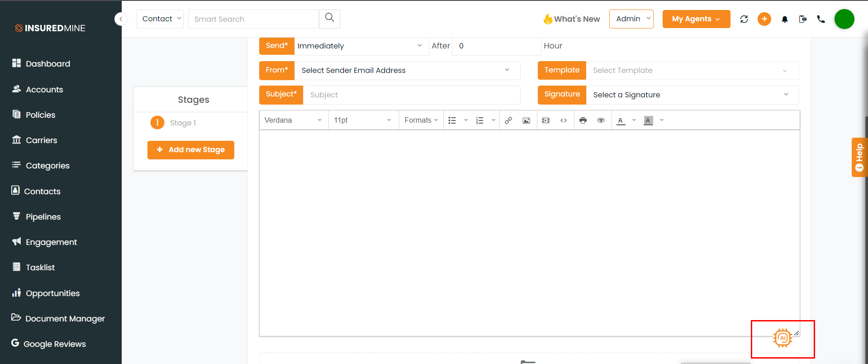The height and width of the screenshot is (364, 868).
Task: Click the logout door icon in header
Action: click(x=803, y=19)
